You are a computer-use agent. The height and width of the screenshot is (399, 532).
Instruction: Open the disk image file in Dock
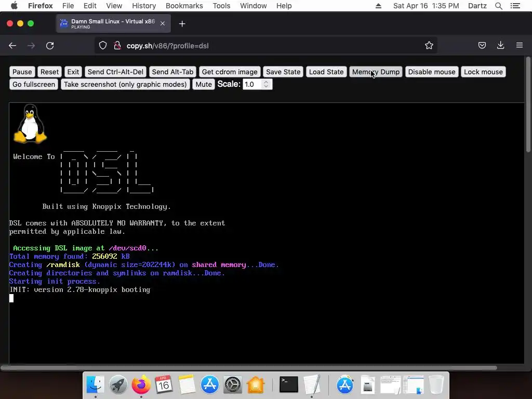[x=367, y=385]
